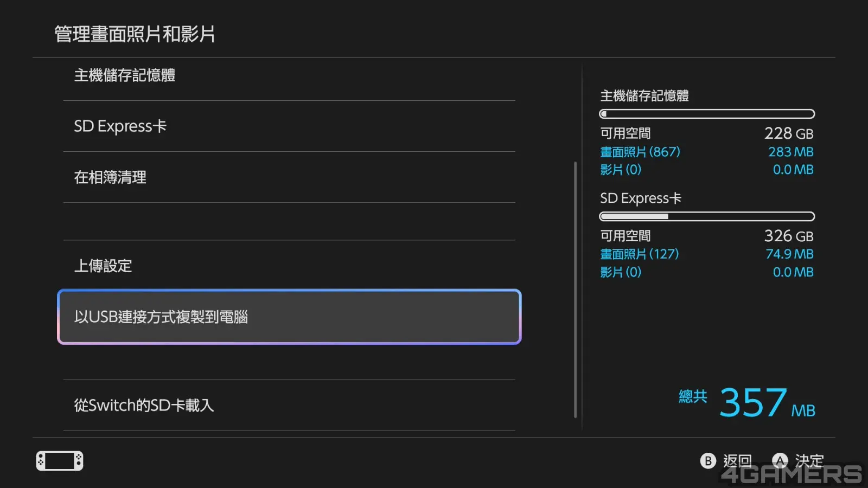Click the B button icon
This screenshot has width=868, height=488.
click(x=708, y=461)
